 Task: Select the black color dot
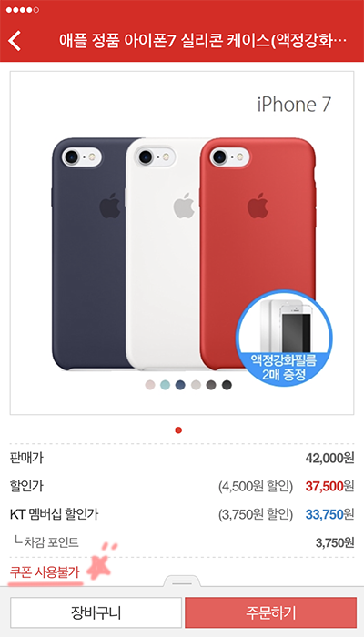point(227,385)
